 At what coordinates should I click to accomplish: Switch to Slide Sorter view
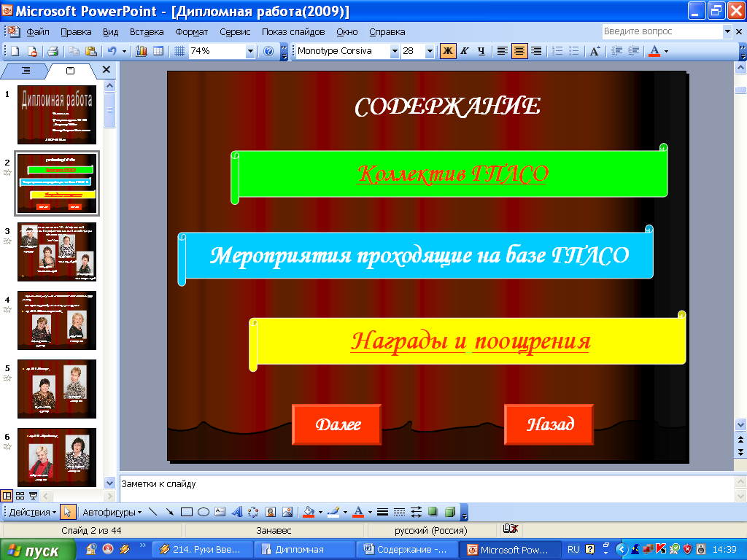click(x=20, y=496)
